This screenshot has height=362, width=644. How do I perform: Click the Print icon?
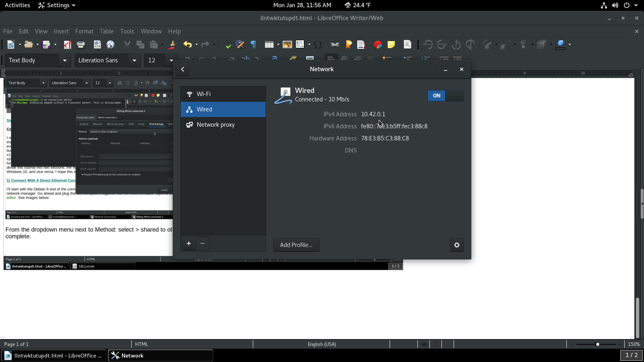81,45
